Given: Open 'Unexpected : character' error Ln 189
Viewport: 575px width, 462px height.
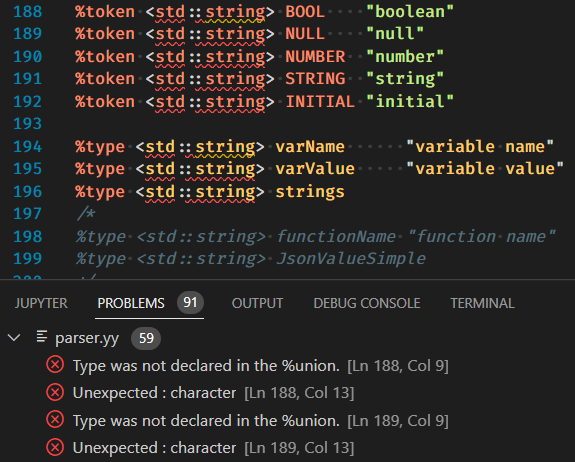Looking at the screenshot, I should pyautogui.click(x=154, y=448).
